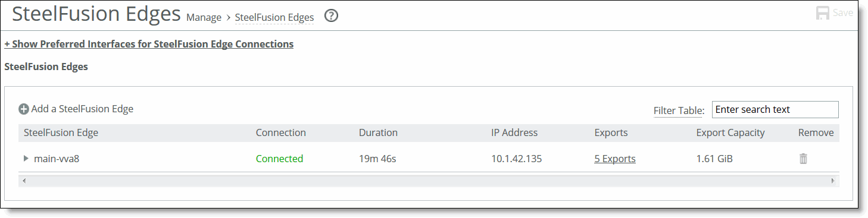Focus the Filter Table search field

click(x=775, y=109)
